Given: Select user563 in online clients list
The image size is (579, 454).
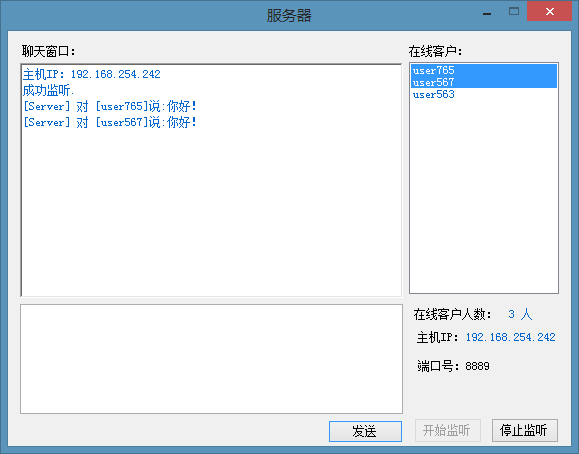Looking at the screenshot, I should pos(484,94).
